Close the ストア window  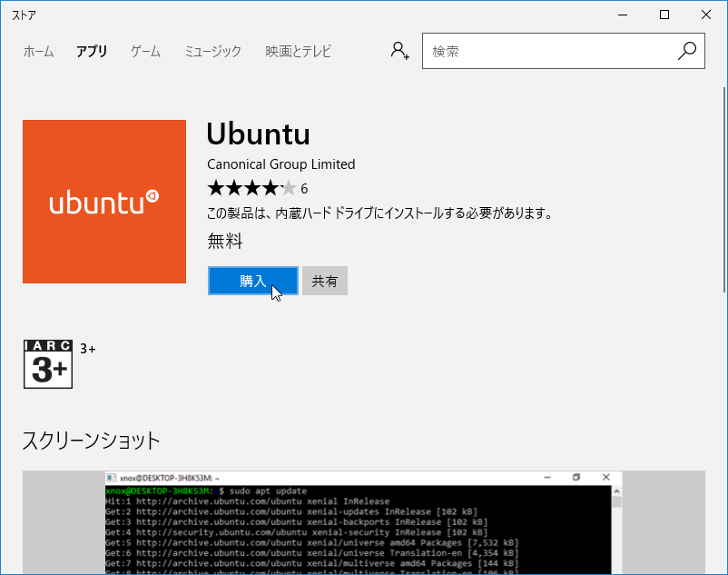pyautogui.click(x=706, y=15)
